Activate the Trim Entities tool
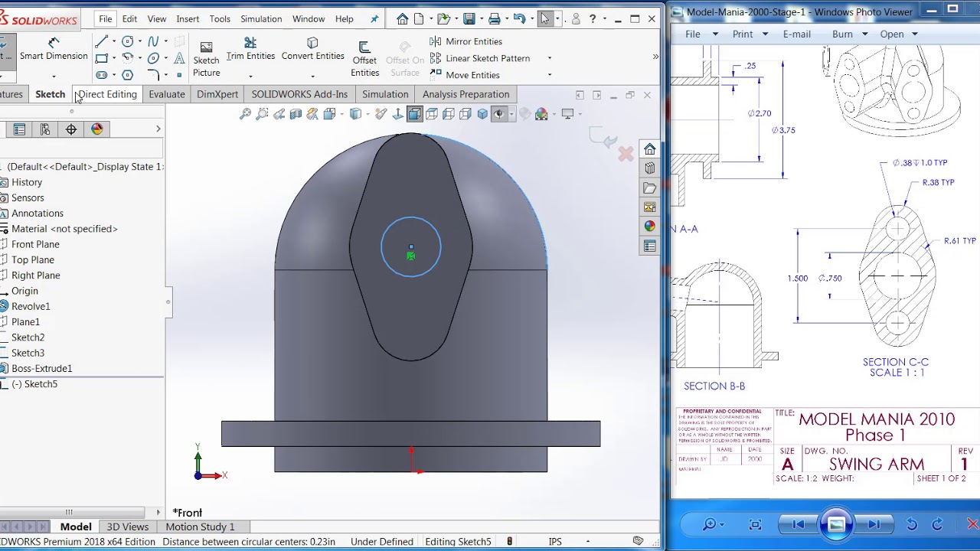This screenshot has width=980, height=551. (x=250, y=49)
